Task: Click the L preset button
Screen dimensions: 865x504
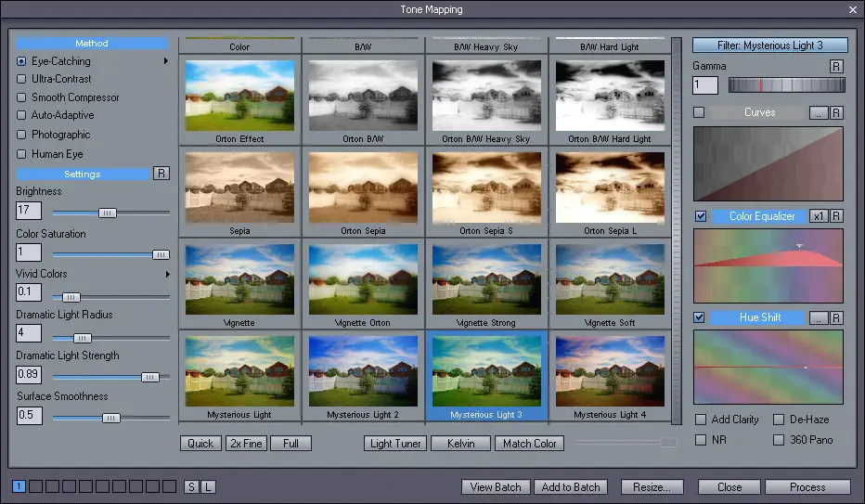Action: [208, 487]
